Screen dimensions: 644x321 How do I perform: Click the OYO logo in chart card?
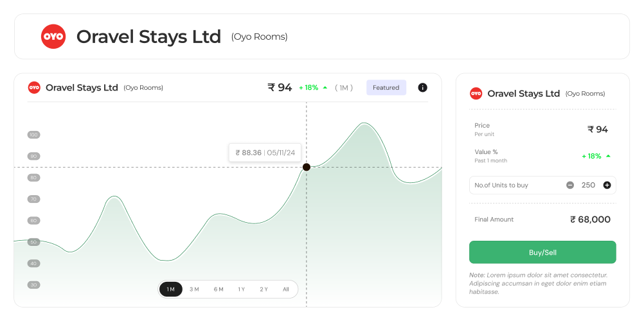point(34,87)
